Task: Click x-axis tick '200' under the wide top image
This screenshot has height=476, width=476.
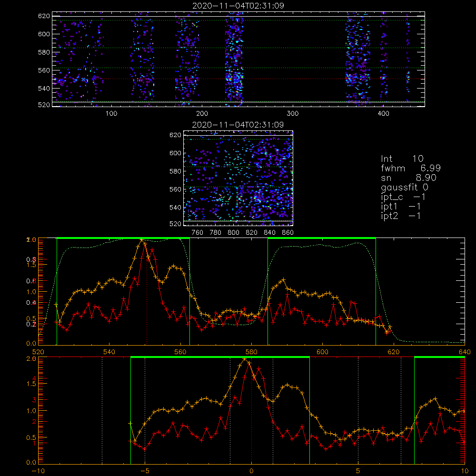Action: pos(202,114)
